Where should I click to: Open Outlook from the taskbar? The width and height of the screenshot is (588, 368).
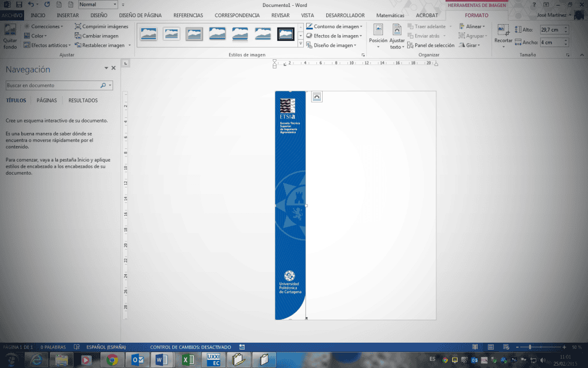[x=138, y=360]
